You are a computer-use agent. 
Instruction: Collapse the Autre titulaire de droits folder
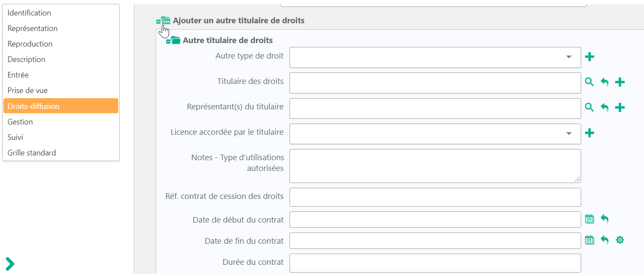[x=168, y=41]
